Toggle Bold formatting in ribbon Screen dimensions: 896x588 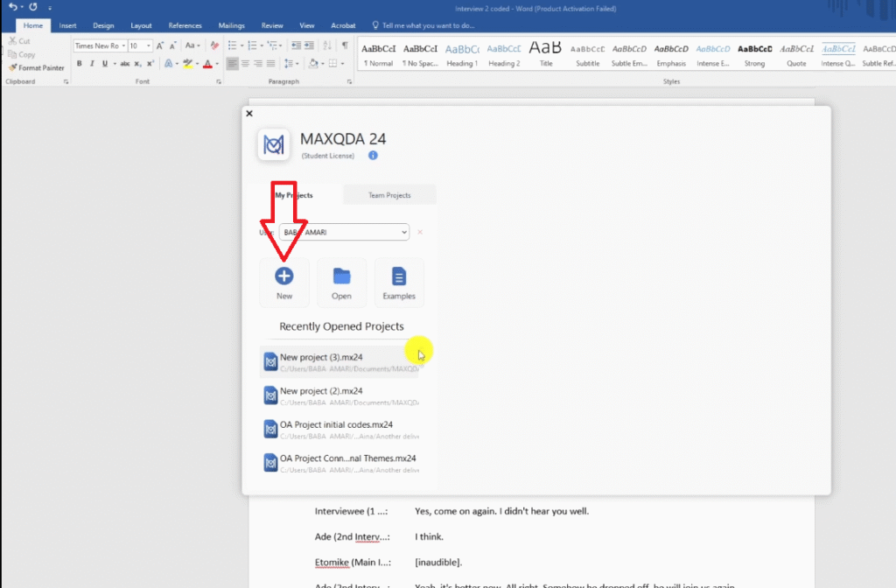[x=79, y=64]
